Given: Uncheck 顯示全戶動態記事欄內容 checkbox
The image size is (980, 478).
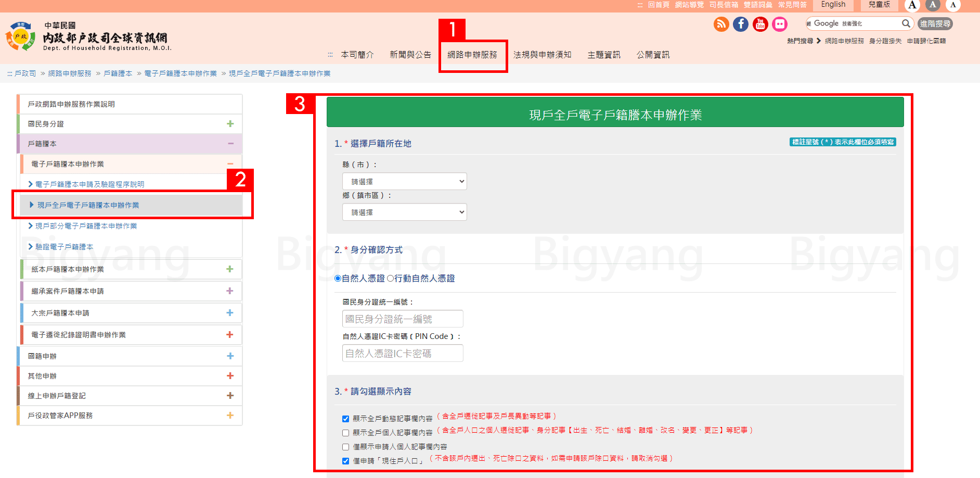Looking at the screenshot, I should click(345, 419).
